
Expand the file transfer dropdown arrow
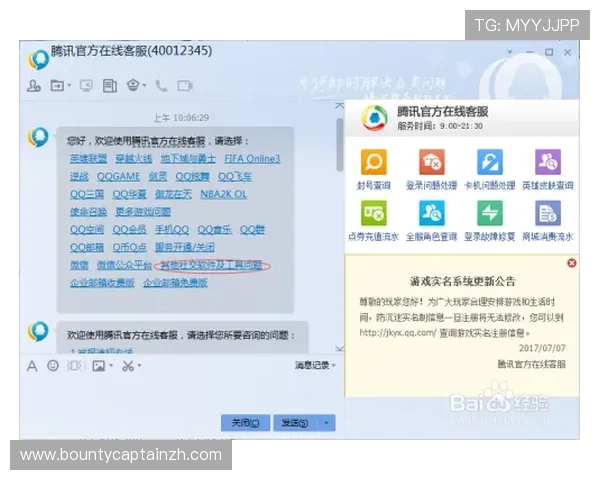click(69, 85)
